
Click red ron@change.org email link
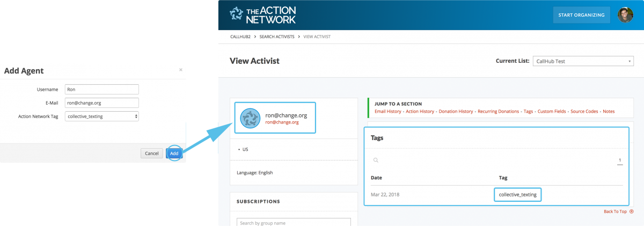[282, 122]
